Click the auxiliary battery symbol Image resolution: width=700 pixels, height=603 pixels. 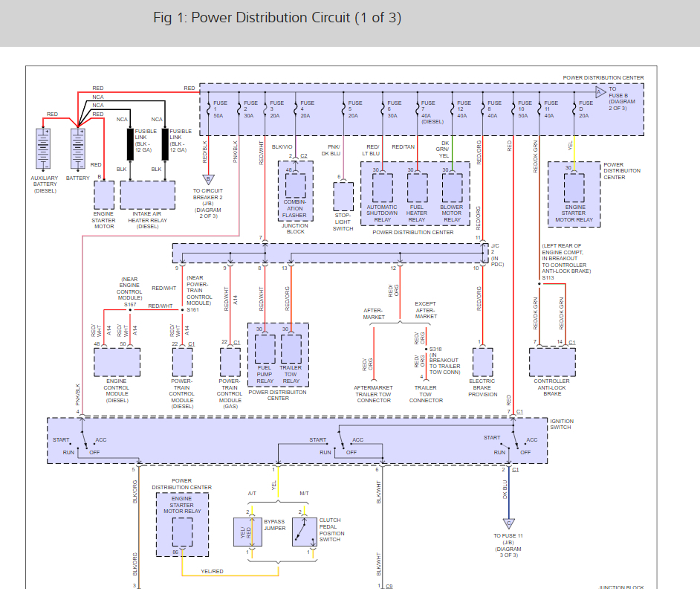point(43,149)
